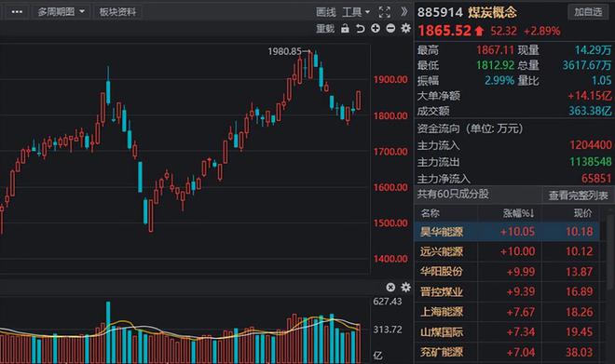
Task: Select the 华阳股份 stock row
Action: 507,272
